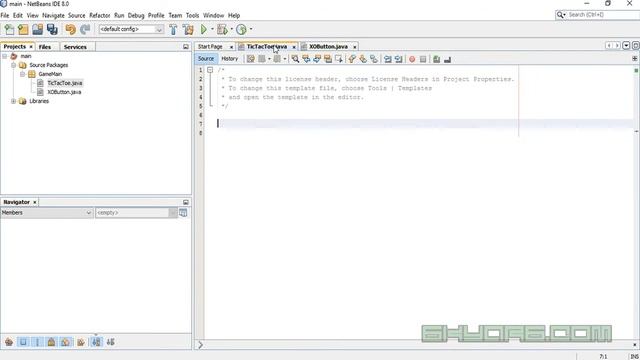
Task: Toggle Show Inner Classes in Navigator
Action: click(66, 342)
